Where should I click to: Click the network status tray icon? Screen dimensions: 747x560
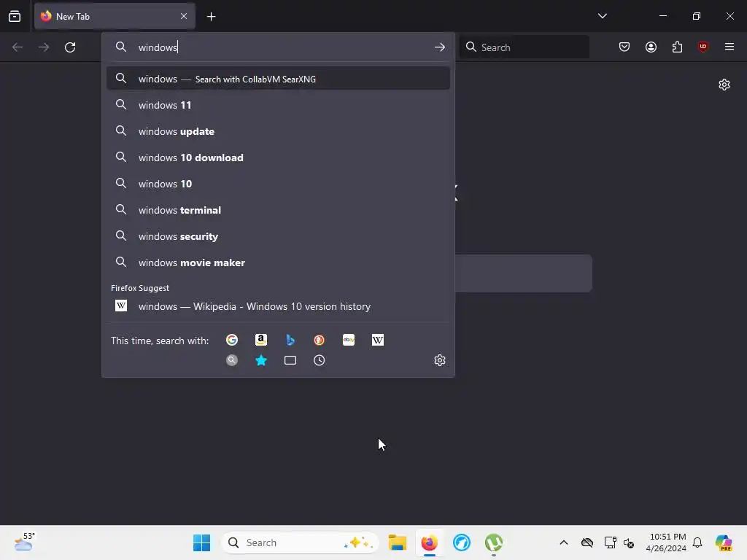pyautogui.click(x=610, y=542)
